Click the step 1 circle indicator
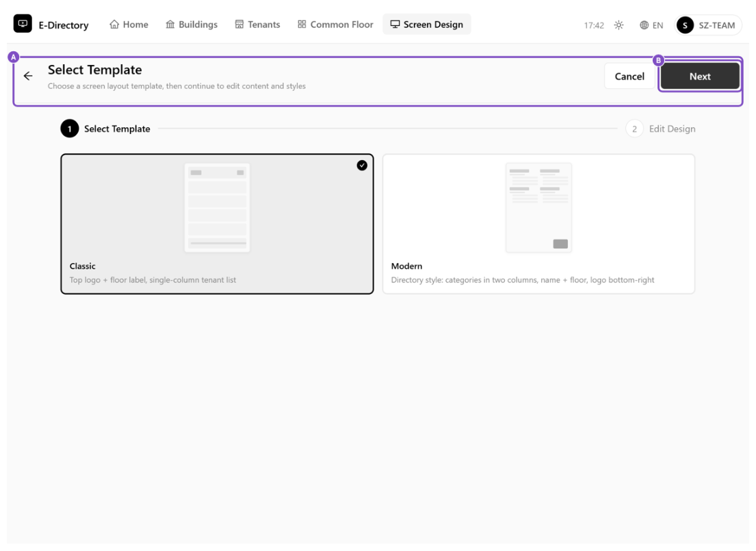This screenshot has height=551, width=756. (x=70, y=129)
